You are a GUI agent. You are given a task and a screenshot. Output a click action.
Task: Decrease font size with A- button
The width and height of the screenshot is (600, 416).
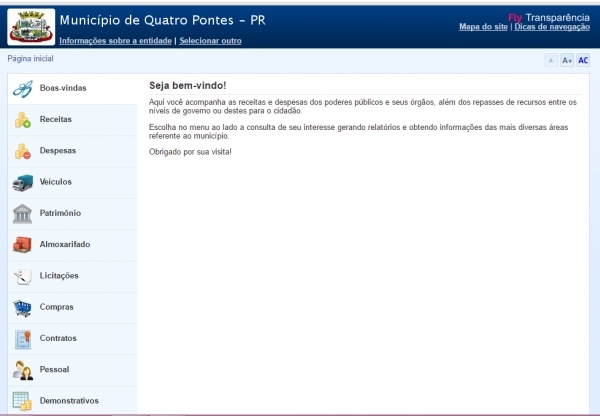tap(551, 61)
